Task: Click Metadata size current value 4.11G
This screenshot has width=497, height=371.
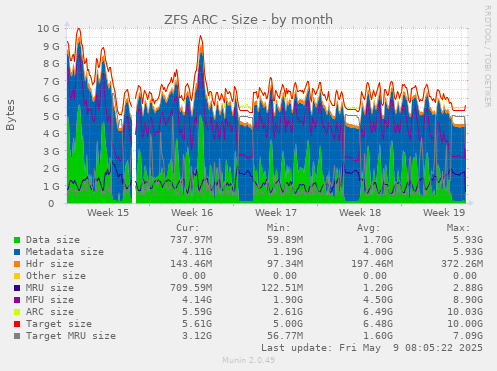Action: point(197,252)
